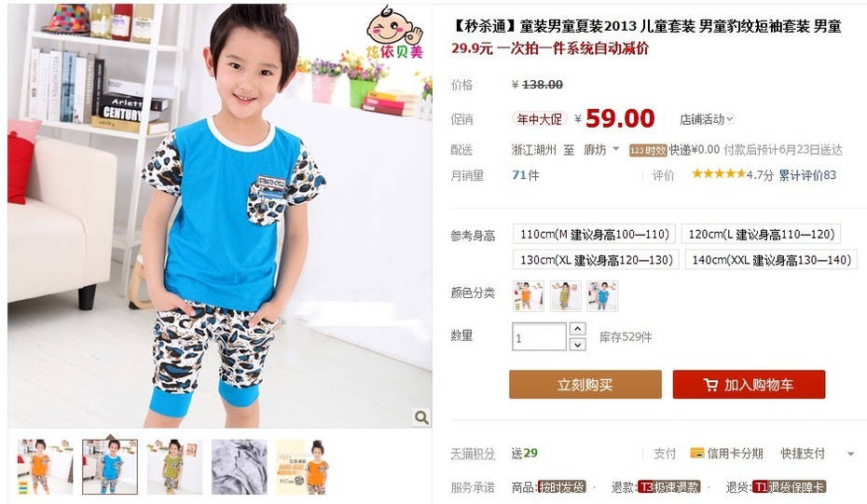Click the T1 退货保障卡 badge
The image size is (867, 504).
click(x=790, y=487)
